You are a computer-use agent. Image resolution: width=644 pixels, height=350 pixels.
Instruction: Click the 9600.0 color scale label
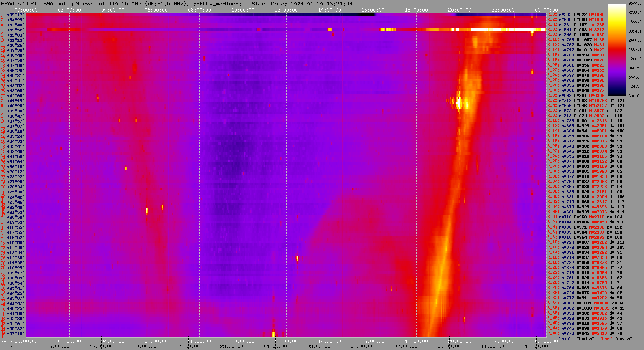[635, 3]
